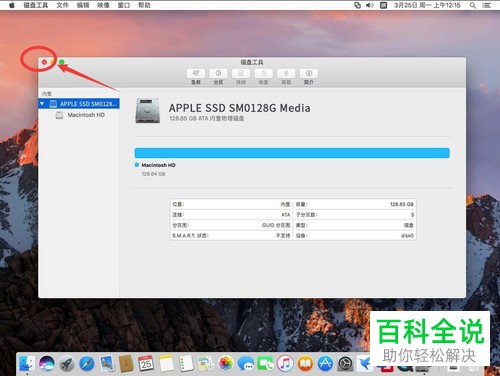Open Reminders from the Dock

(x=186, y=363)
